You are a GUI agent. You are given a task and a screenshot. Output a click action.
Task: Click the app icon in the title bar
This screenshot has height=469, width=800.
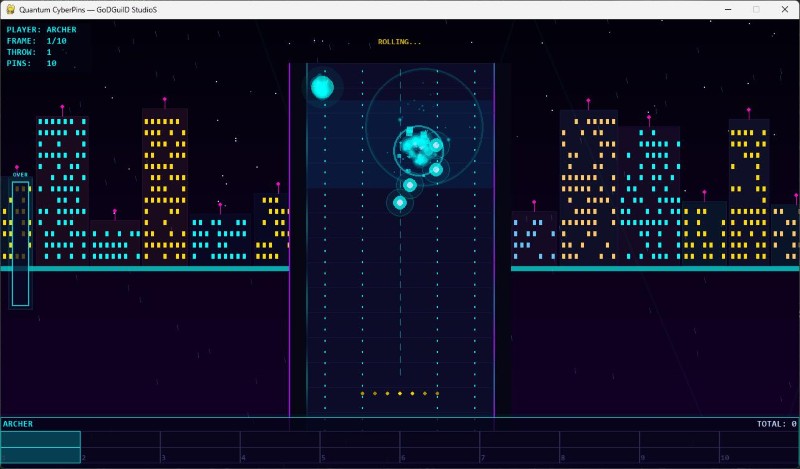tap(10, 9)
